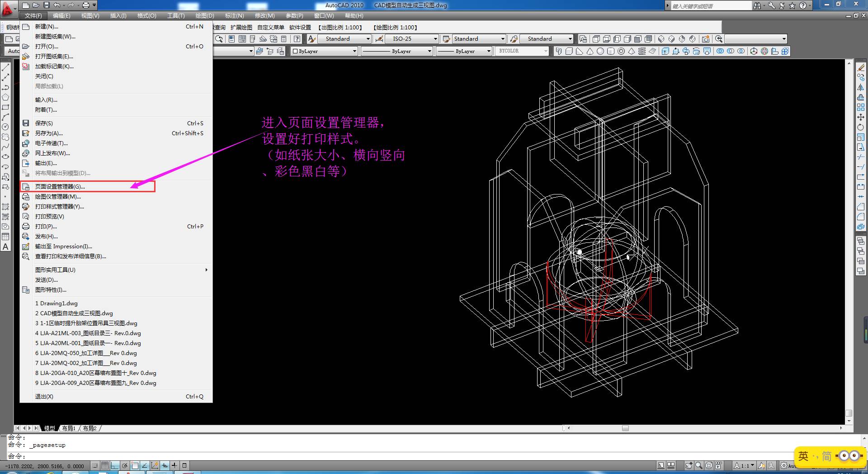Expand Drawing Utilities (图形实用工具) submenu arrow
Screen dimensions: 868x474
pyautogui.click(x=206, y=270)
